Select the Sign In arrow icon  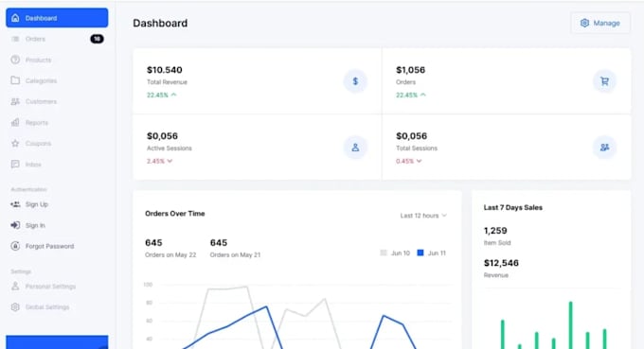pos(15,225)
